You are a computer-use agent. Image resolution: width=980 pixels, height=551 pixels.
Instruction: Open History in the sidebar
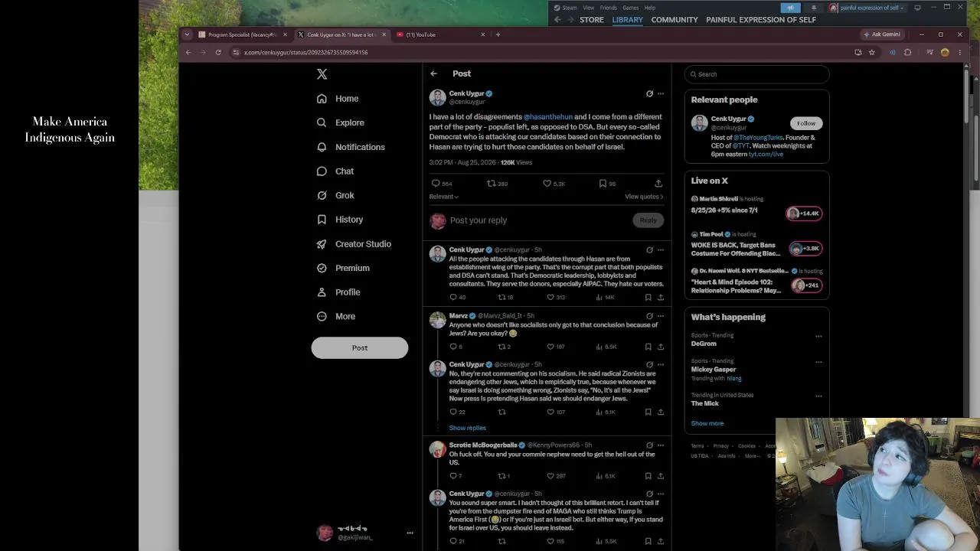pyautogui.click(x=340, y=220)
